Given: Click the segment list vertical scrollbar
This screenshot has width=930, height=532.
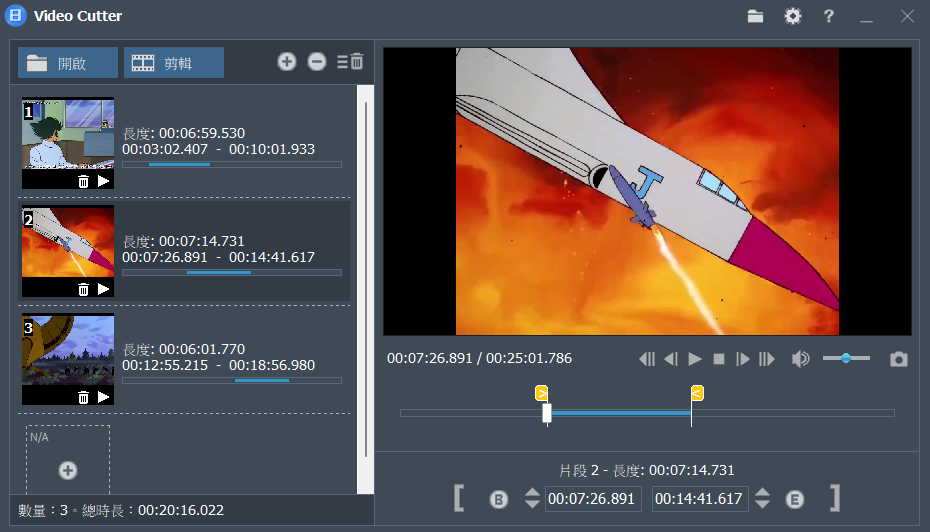Looking at the screenshot, I should pos(365,279).
